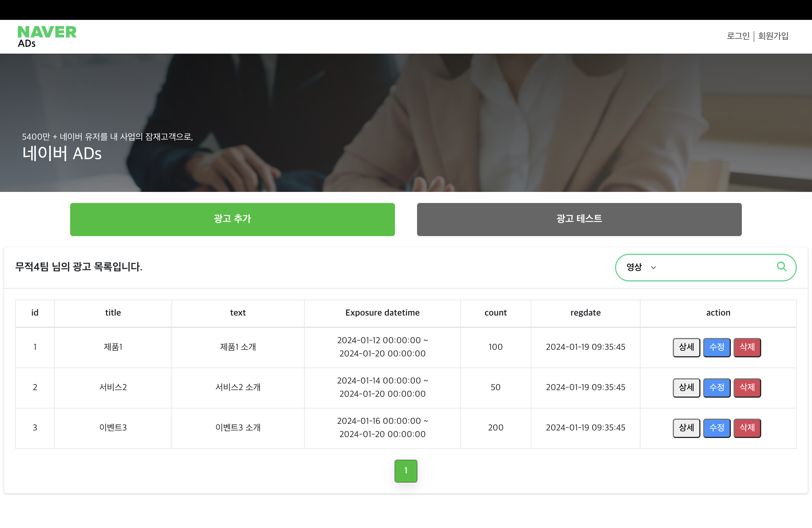This screenshot has width=812, height=528.
Task: Open the 회원가입 link
Action: pos(773,36)
